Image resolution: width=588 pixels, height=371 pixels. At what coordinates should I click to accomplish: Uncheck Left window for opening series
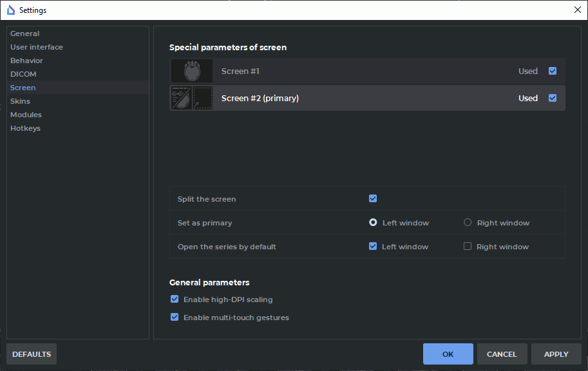373,246
